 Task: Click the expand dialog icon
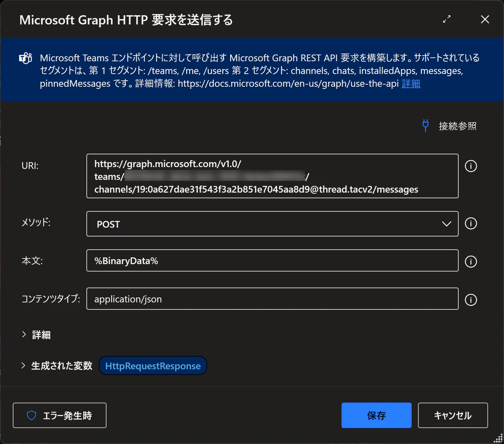coord(447,19)
